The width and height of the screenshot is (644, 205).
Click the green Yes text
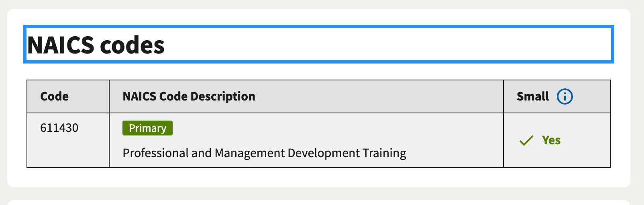[551, 140]
